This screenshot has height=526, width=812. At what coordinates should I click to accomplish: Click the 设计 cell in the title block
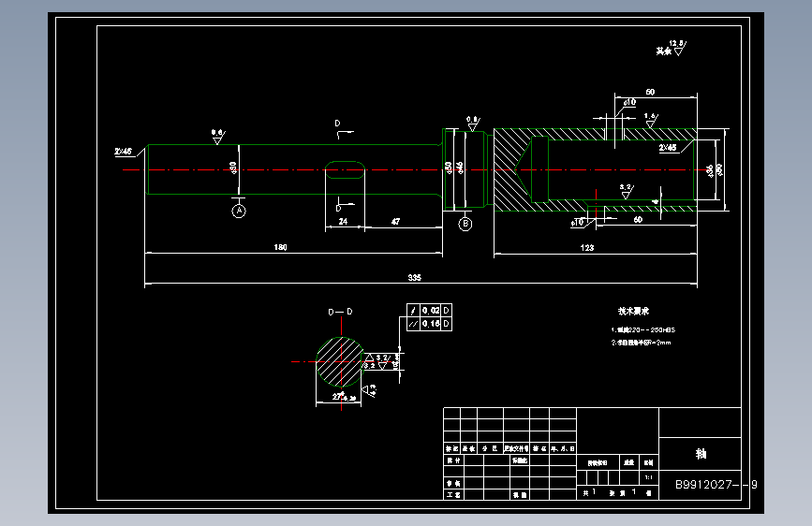click(453, 460)
